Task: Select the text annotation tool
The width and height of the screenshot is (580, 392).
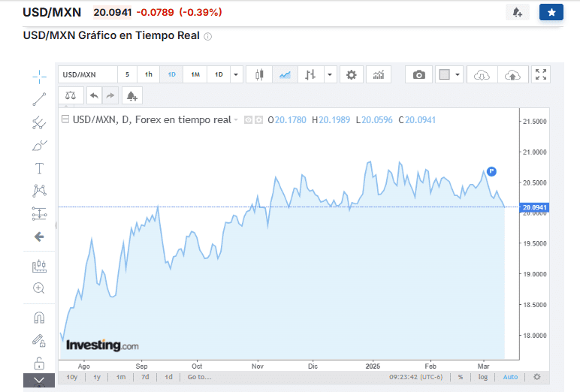Action: [x=39, y=169]
